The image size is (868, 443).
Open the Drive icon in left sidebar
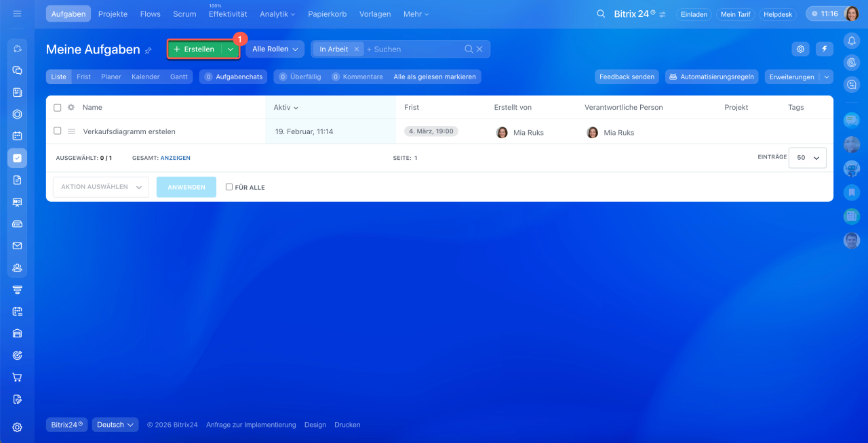(18, 224)
